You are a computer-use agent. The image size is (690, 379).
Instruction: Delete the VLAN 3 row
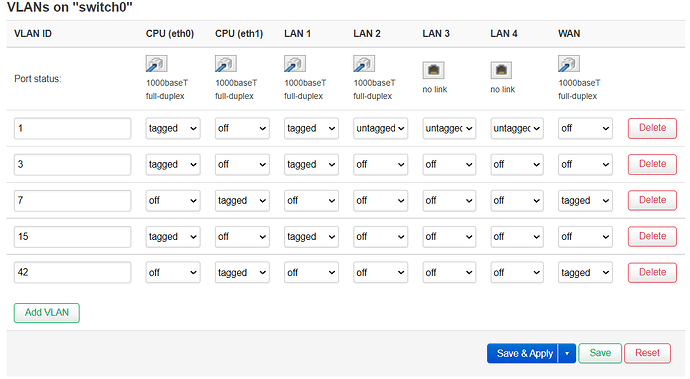coord(652,164)
